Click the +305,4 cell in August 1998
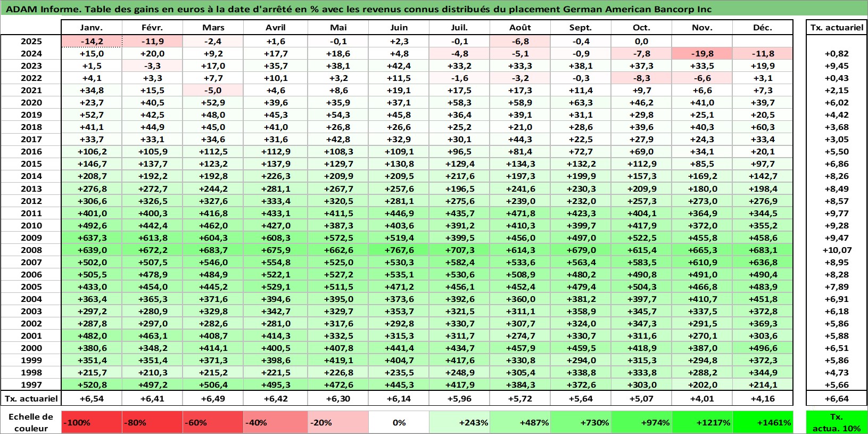The image size is (868, 434). pos(520,372)
